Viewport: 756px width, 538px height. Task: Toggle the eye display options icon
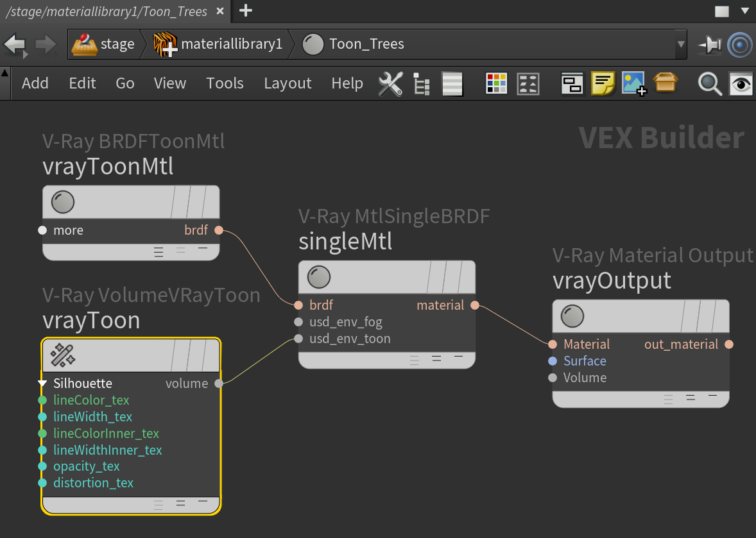[x=741, y=84]
